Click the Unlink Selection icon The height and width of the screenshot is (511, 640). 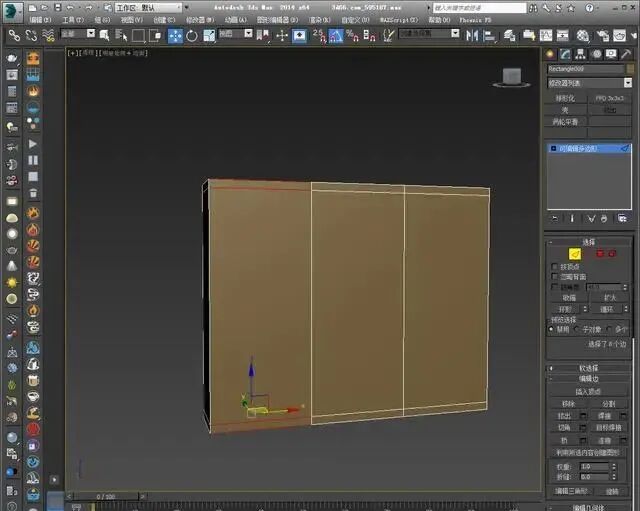point(31,36)
